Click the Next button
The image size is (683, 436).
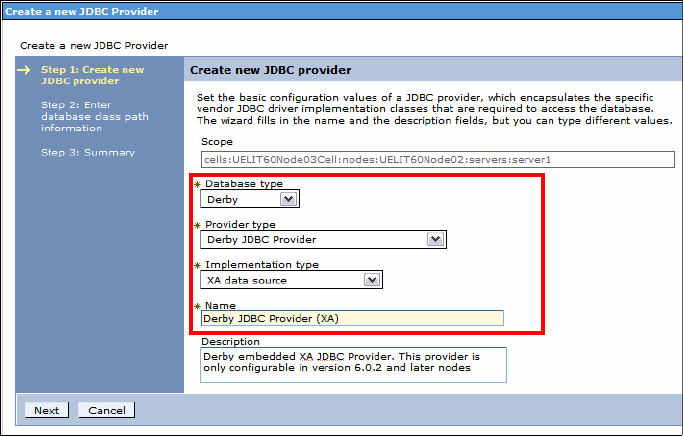(47, 410)
